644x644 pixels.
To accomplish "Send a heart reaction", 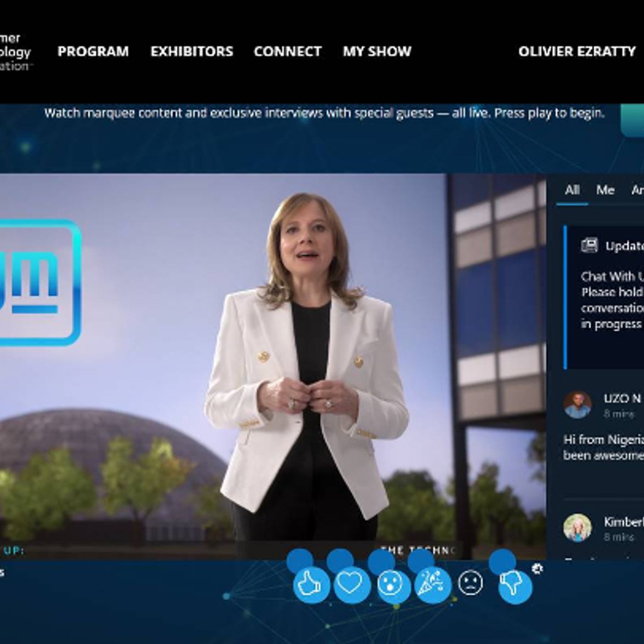I will tap(351, 584).
